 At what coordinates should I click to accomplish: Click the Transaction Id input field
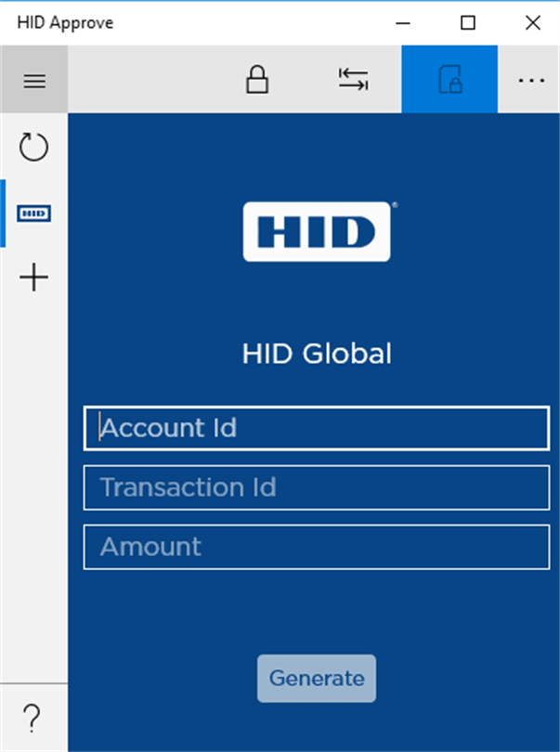click(317, 487)
